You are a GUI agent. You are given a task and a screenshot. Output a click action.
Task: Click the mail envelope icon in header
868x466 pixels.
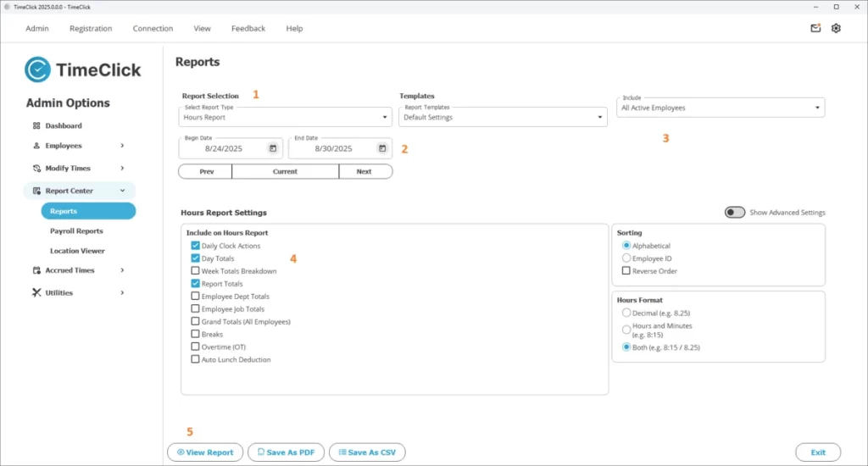pyautogui.click(x=815, y=28)
